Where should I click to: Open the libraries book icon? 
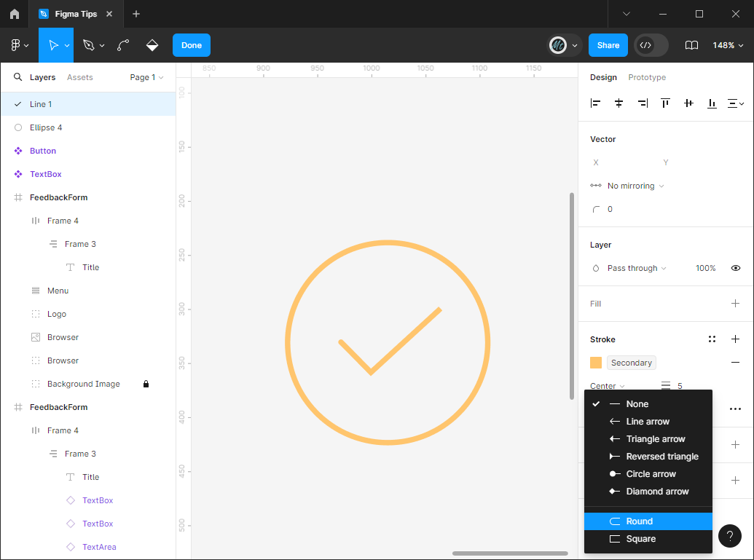pyautogui.click(x=691, y=45)
